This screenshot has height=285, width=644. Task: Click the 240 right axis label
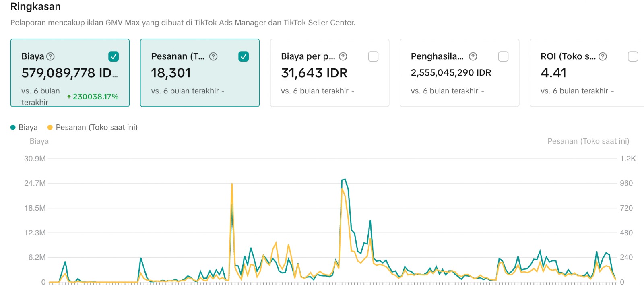coord(626,257)
